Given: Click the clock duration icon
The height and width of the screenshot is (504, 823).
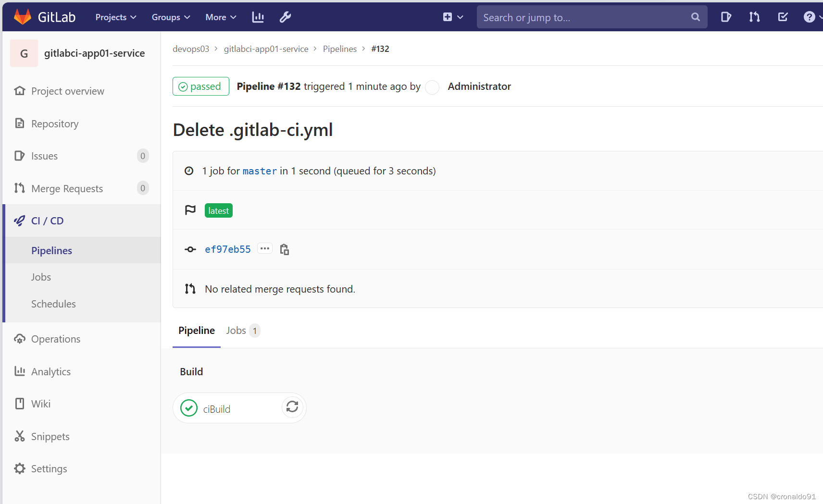Looking at the screenshot, I should point(189,171).
